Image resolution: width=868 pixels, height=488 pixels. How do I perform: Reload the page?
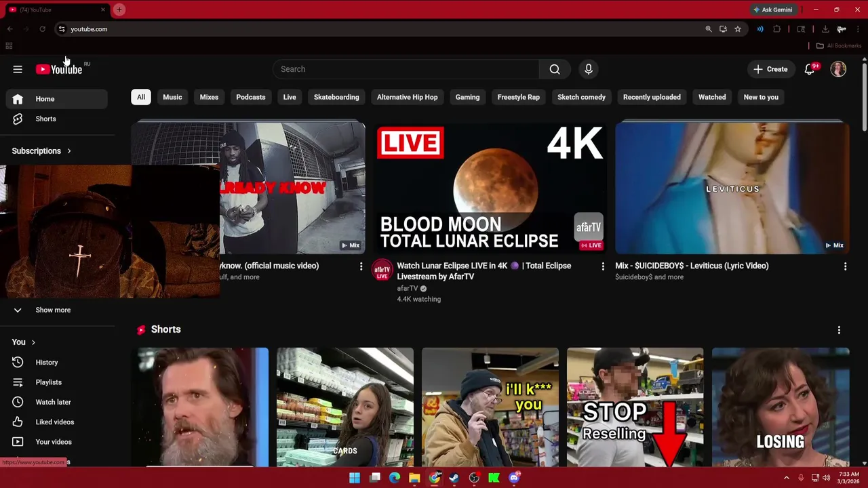pos(42,29)
